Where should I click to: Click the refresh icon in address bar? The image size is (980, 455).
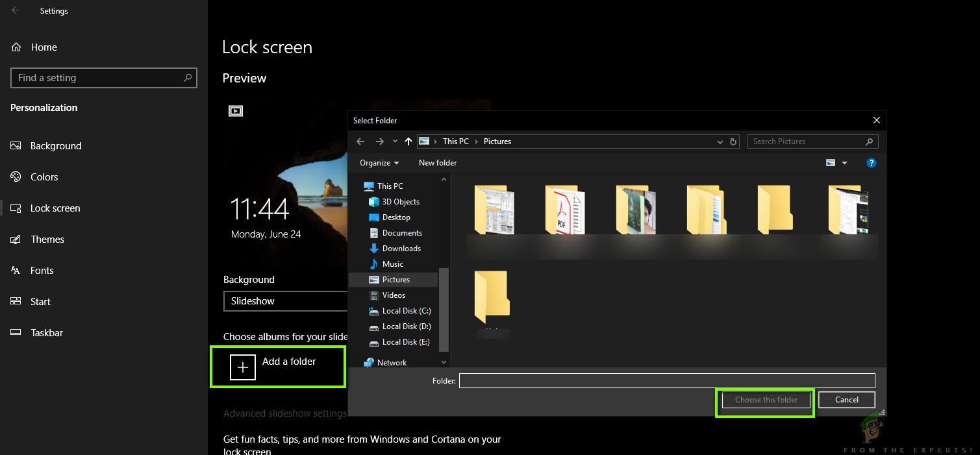click(733, 141)
